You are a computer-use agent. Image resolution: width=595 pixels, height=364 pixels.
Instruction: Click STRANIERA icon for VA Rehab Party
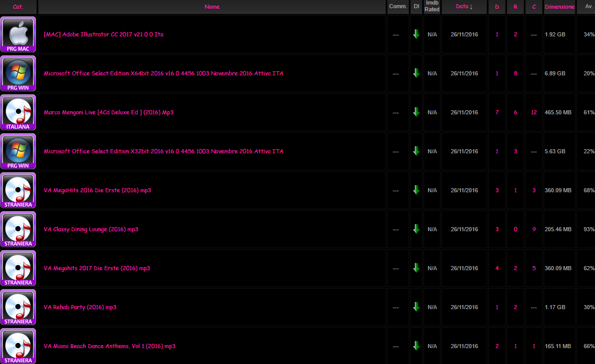pyautogui.click(x=18, y=307)
